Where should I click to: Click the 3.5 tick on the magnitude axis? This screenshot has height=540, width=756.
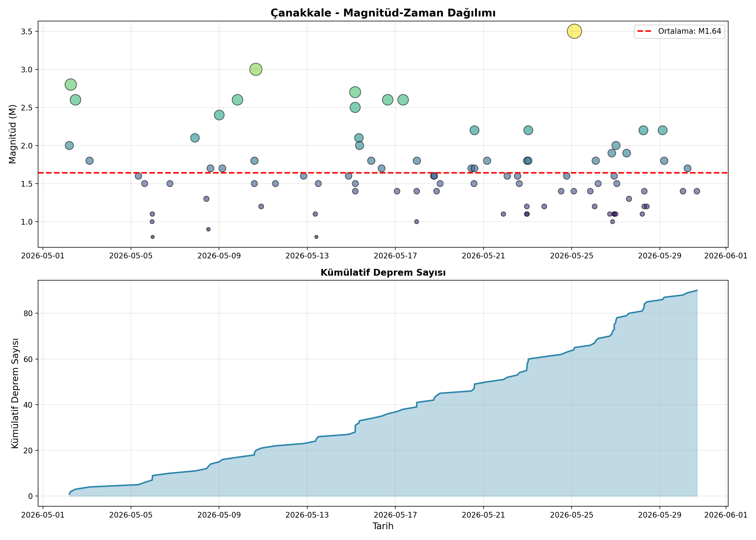[x=27, y=32]
